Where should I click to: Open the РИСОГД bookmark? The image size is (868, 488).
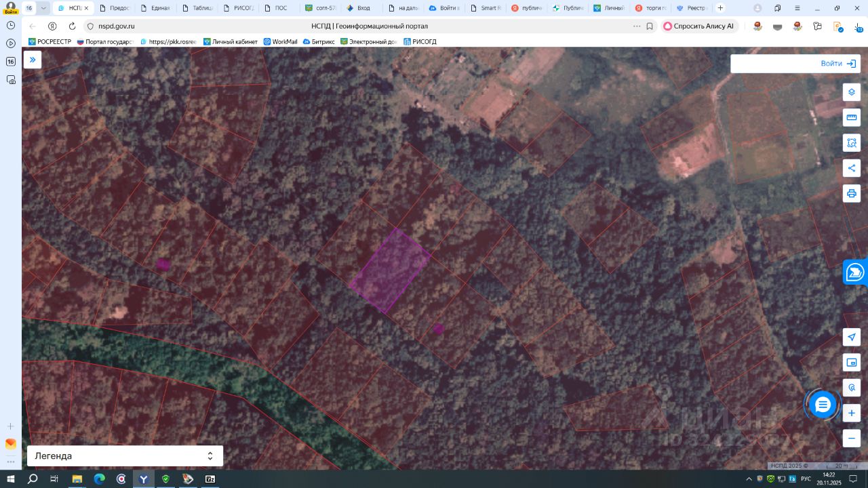(420, 41)
